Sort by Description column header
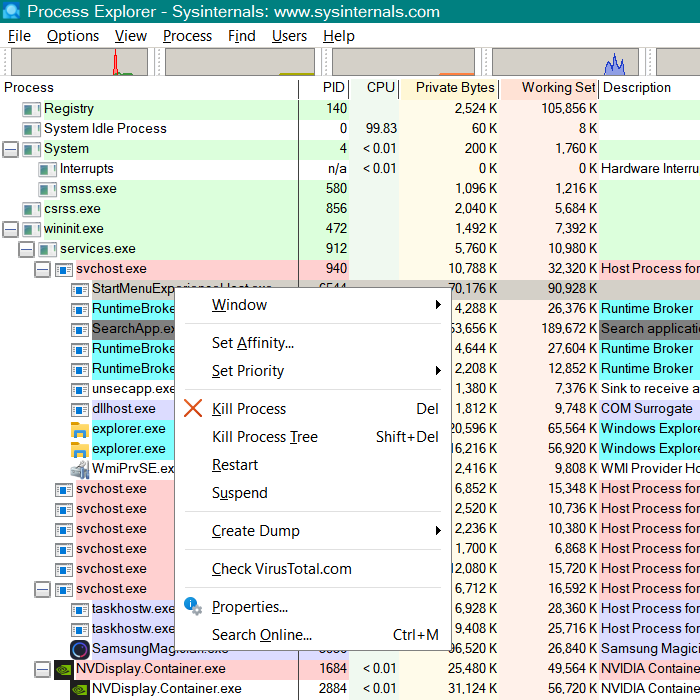 [x=650, y=88]
